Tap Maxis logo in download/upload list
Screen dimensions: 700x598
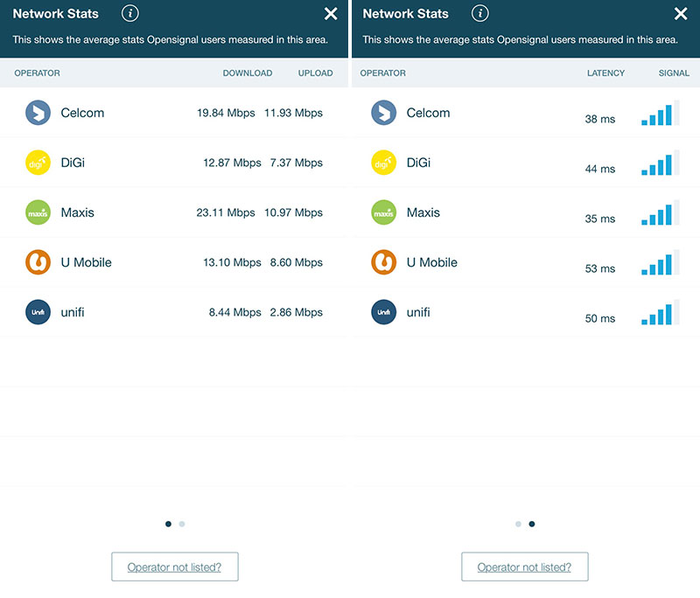[38, 212]
